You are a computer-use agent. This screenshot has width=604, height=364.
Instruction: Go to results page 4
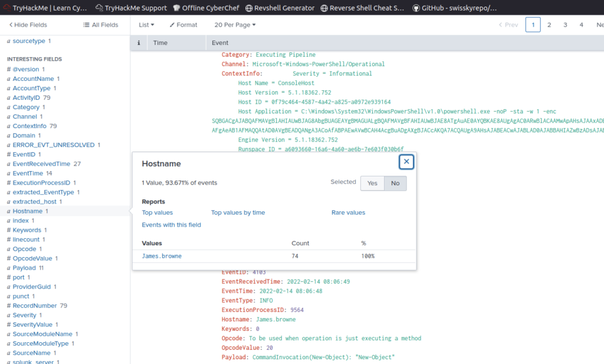tap(581, 25)
